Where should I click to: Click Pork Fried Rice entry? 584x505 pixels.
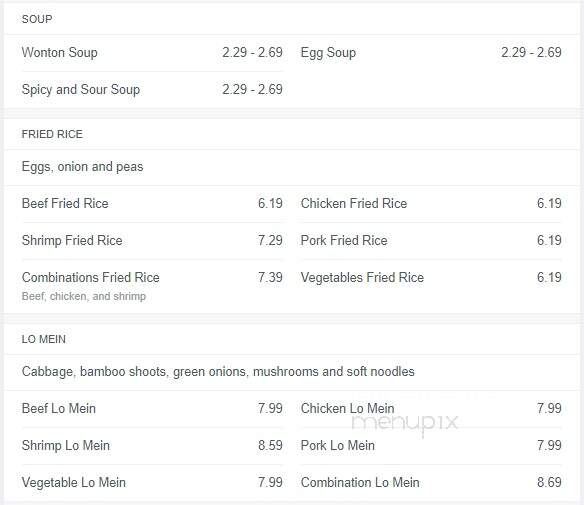344,241
